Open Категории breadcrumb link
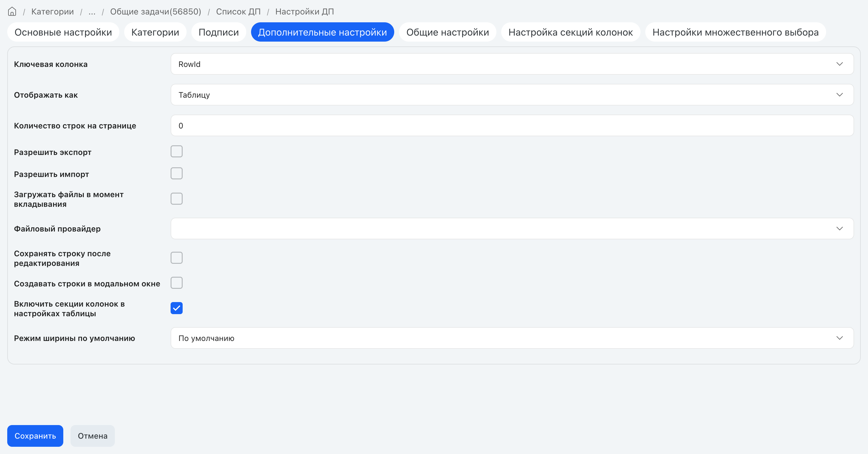The width and height of the screenshot is (868, 454). point(52,11)
